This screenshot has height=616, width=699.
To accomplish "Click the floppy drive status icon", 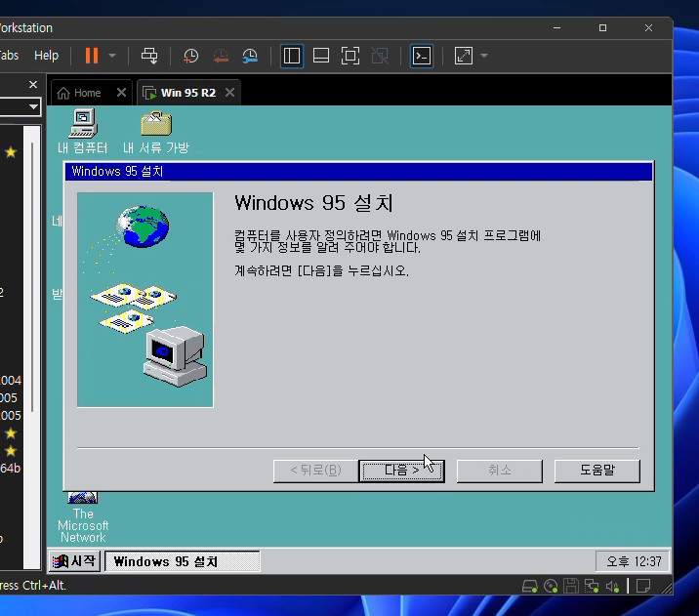I will [x=570, y=586].
